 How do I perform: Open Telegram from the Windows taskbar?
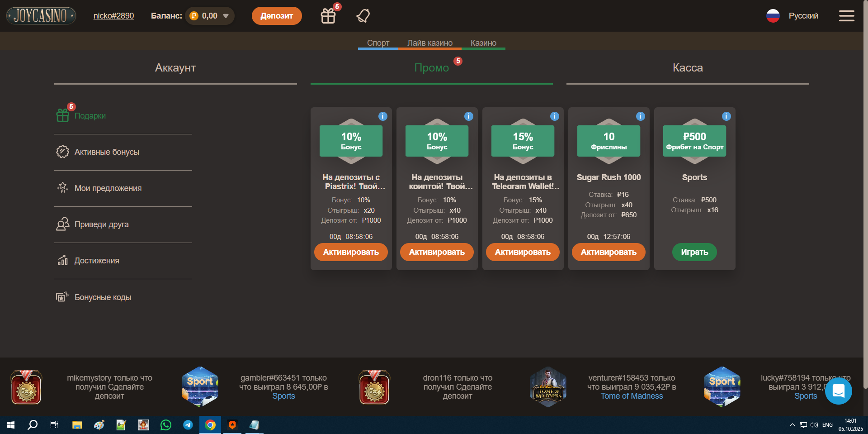(188, 425)
